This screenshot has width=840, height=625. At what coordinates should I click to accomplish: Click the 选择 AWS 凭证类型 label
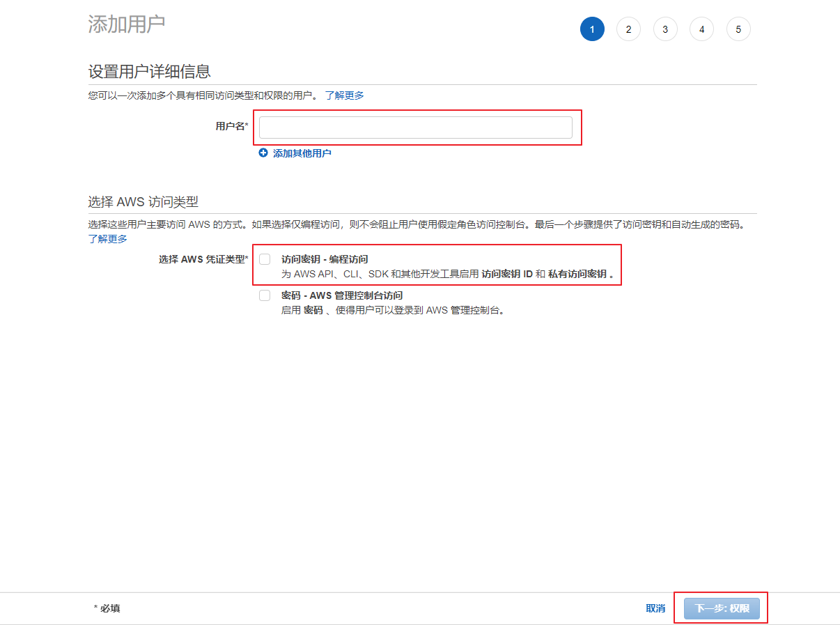point(203,259)
